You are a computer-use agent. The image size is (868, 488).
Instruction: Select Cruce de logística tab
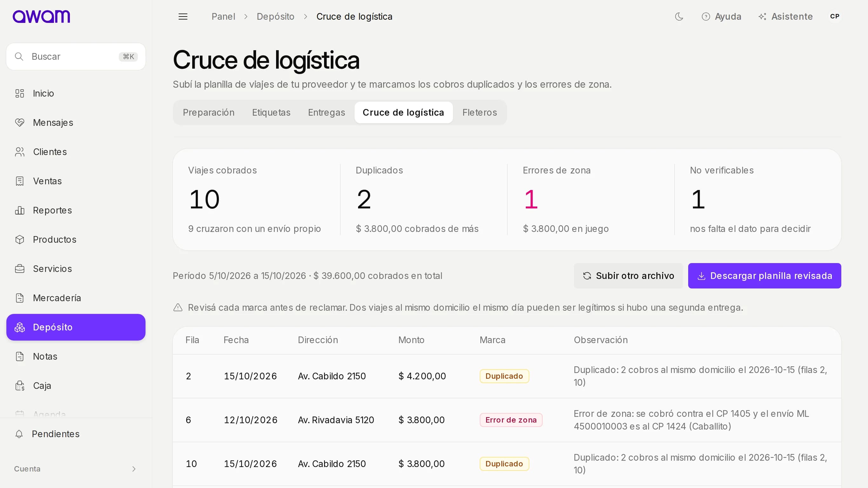point(403,112)
